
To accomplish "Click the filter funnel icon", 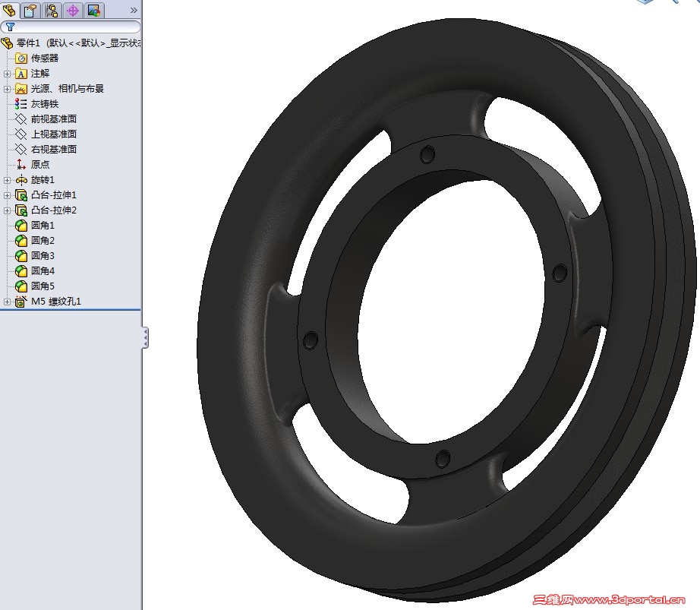I will click(x=11, y=27).
